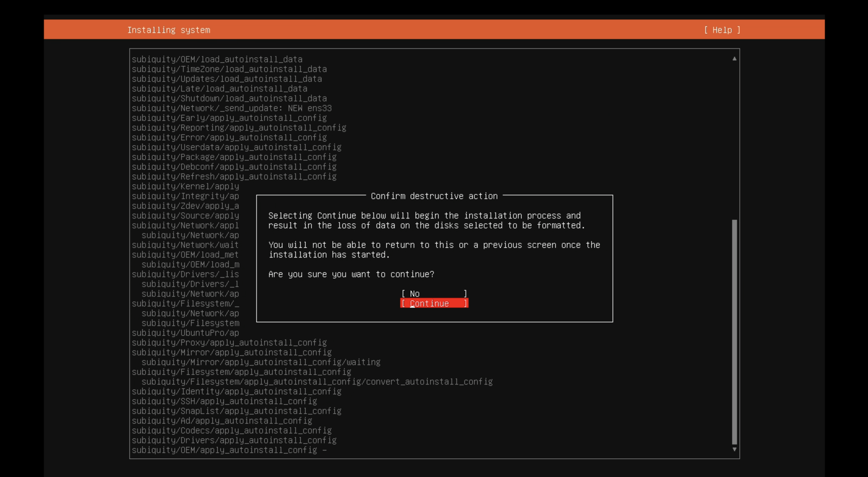The image size is (868, 477).
Task: Click the scroll down arrow in log
Action: click(x=734, y=449)
